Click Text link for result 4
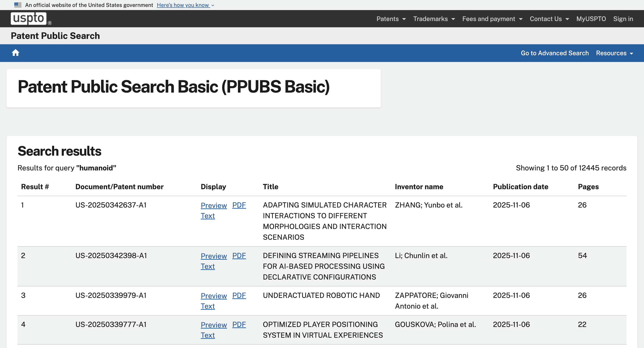 point(208,335)
